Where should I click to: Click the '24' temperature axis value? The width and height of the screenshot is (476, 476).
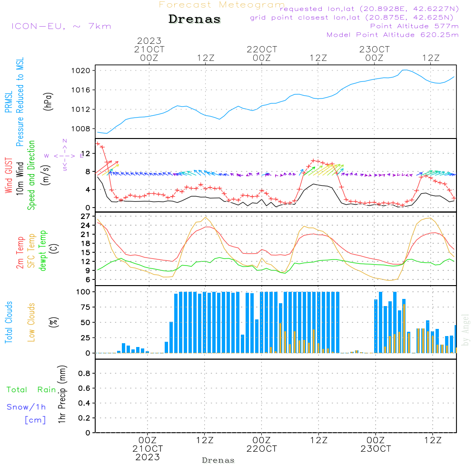85,226
